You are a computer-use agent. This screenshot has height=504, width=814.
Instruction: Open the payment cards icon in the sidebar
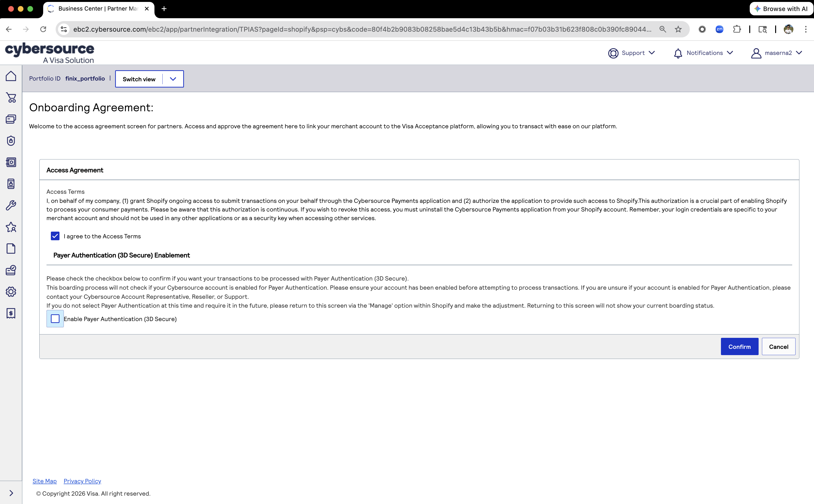[11, 119]
